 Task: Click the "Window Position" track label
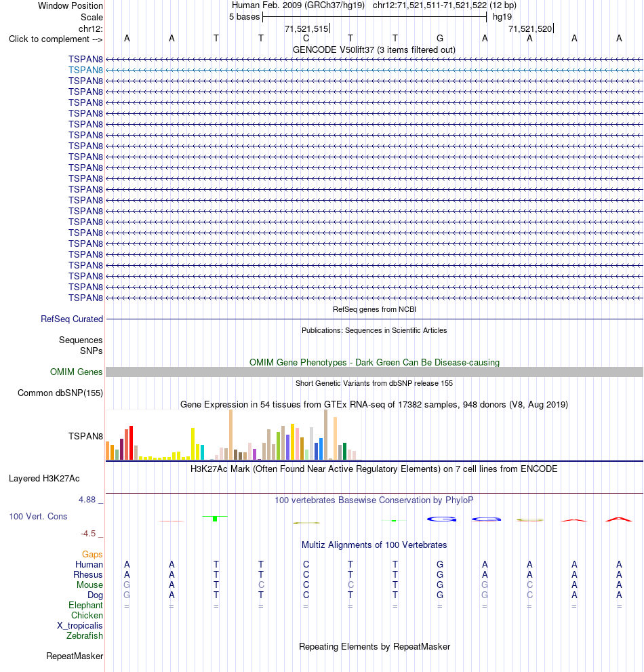coord(71,5)
